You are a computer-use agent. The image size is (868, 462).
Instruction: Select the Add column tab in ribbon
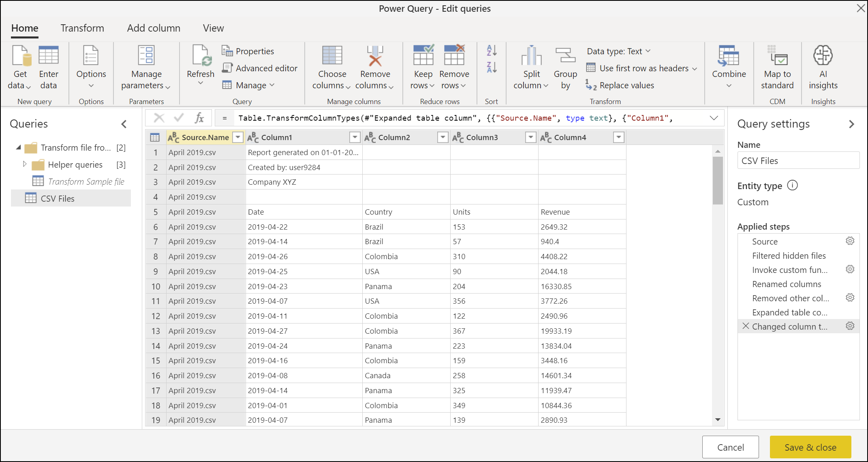(153, 27)
